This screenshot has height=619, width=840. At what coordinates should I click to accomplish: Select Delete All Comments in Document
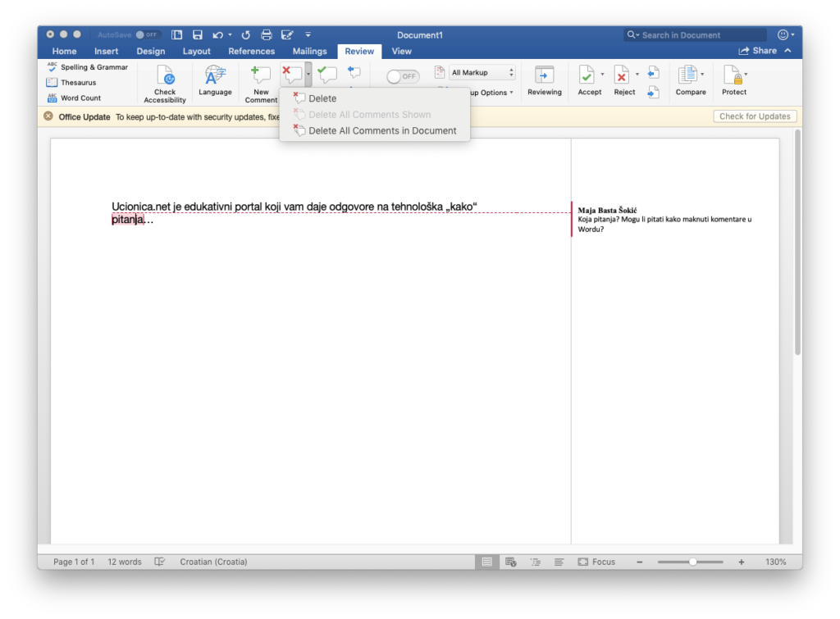click(381, 130)
